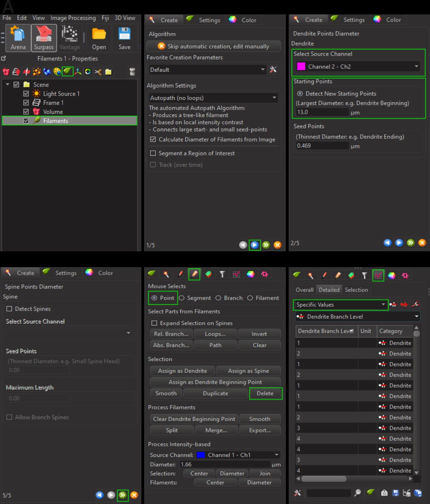Open Statistics tab icon above Overall/Detailed tabs
Viewport: 430px width, 504px height.
(378, 276)
